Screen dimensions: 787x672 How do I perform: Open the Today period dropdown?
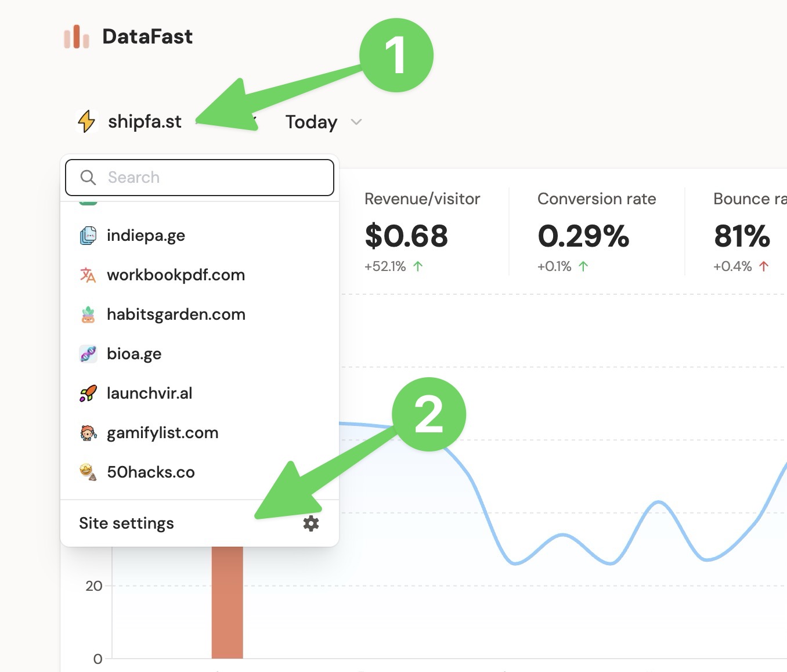(312, 122)
